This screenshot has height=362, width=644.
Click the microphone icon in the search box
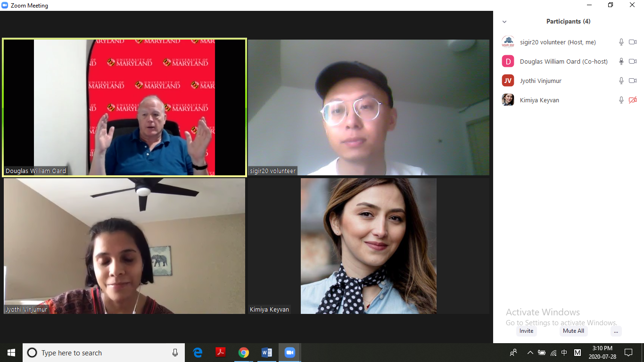175,353
